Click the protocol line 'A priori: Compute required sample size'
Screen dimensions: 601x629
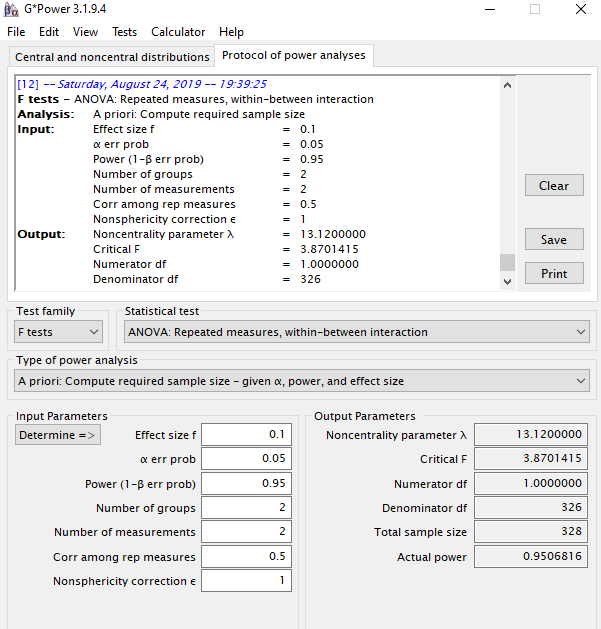pos(199,114)
